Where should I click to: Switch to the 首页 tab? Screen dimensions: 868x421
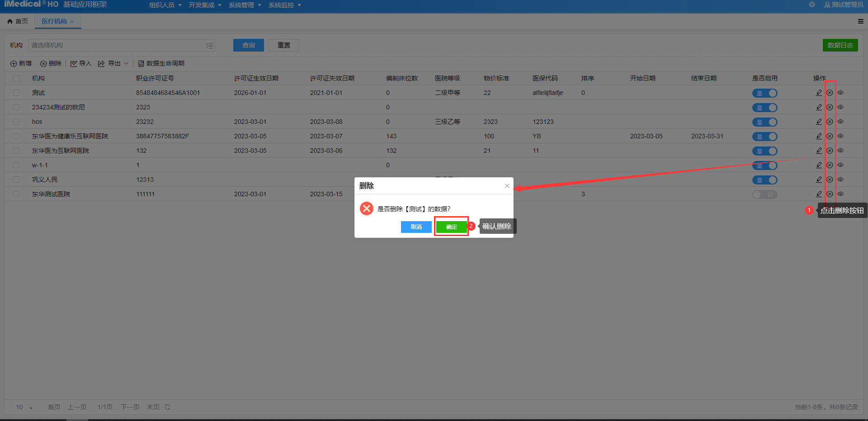18,21
